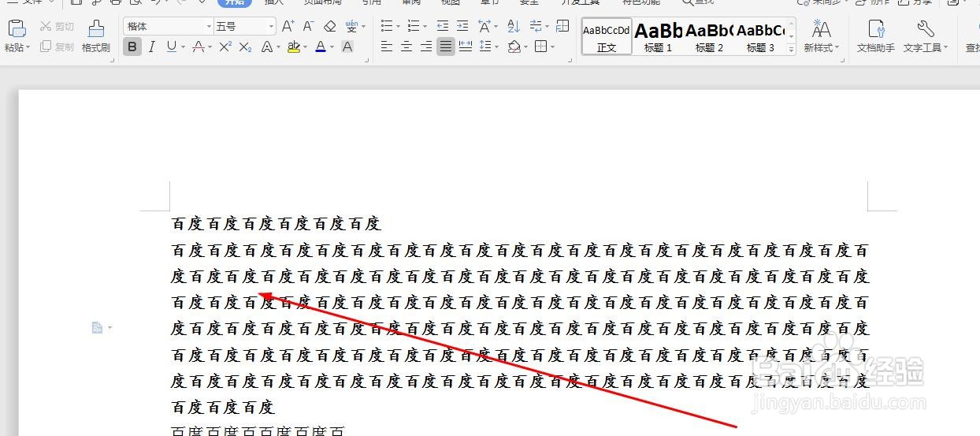The width and height of the screenshot is (980, 436).
Task: Toggle align left paragraph alignment
Action: tap(386, 47)
